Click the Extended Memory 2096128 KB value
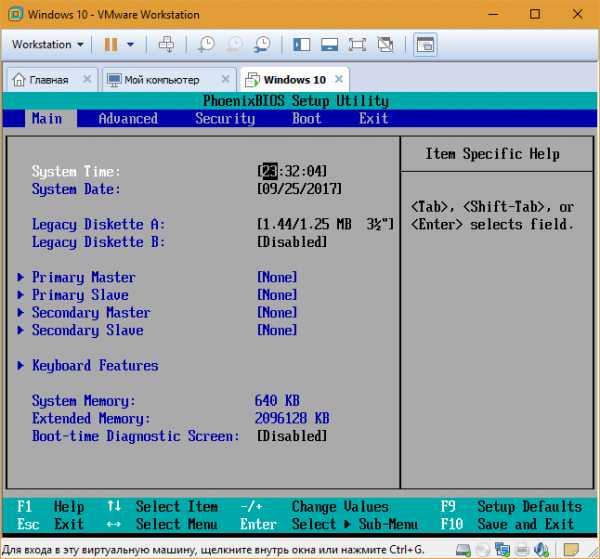Image resolution: width=600 pixels, height=559 pixels. [x=292, y=418]
